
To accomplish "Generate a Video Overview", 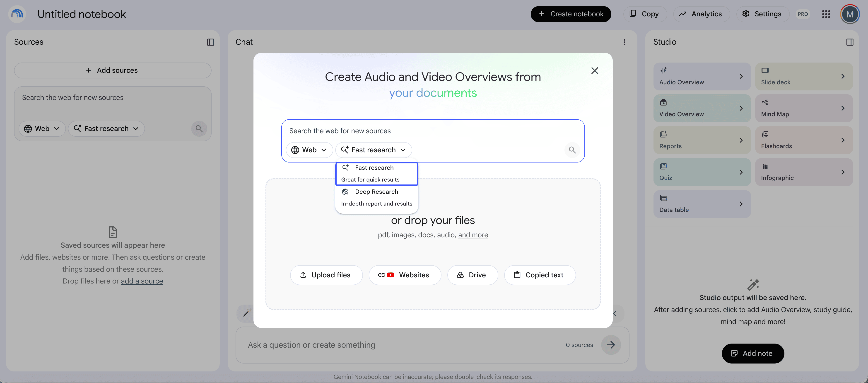I will tap(702, 108).
